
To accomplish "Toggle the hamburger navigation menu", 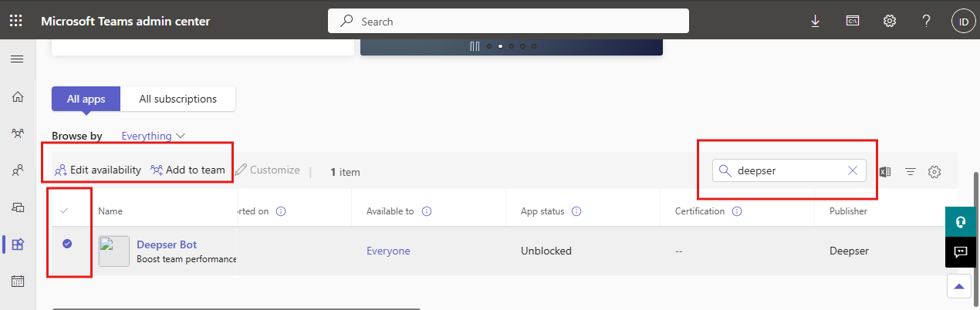I will [17, 59].
